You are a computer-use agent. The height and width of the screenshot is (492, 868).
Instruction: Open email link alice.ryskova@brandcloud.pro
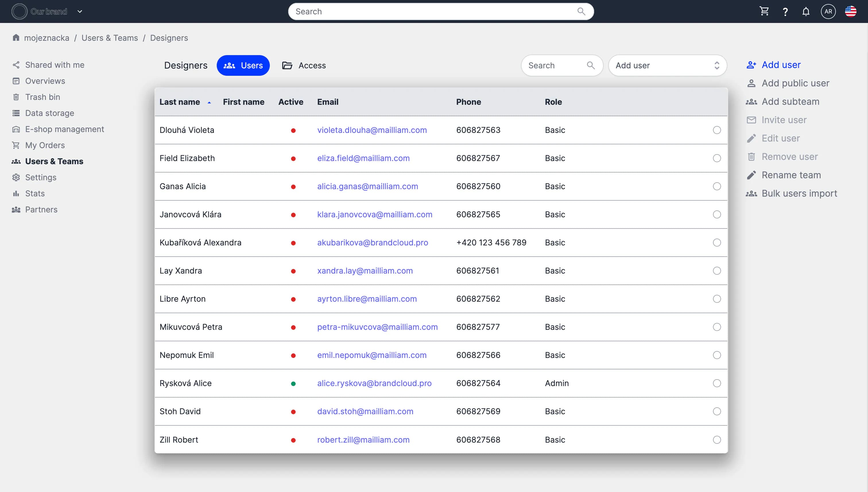pyautogui.click(x=374, y=383)
